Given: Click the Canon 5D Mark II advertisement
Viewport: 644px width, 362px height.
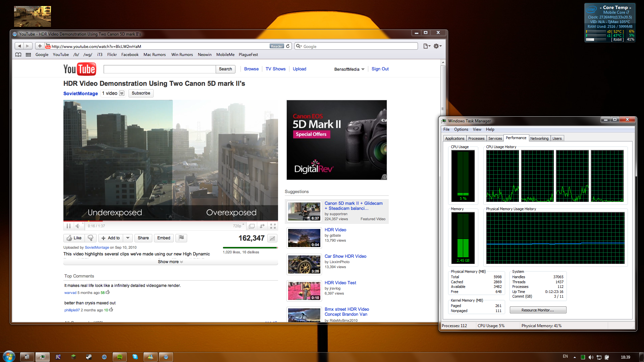Looking at the screenshot, I should click(337, 140).
